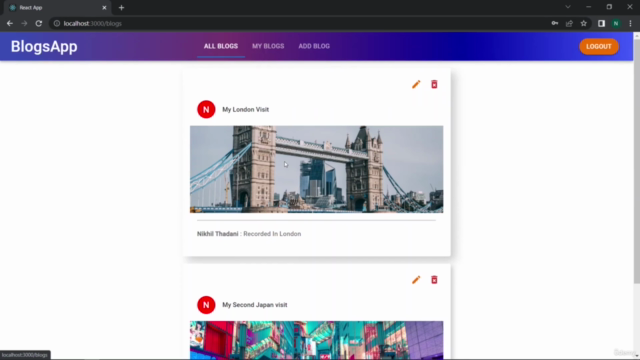The height and width of the screenshot is (360, 640).
Task: Open a new browser tab
Action: point(121,8)
